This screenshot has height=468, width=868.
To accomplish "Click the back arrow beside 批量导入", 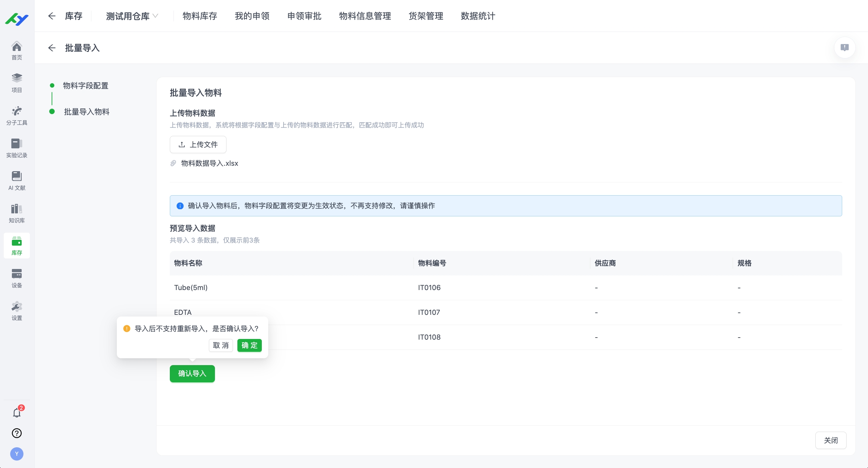I will coord(52,48).
